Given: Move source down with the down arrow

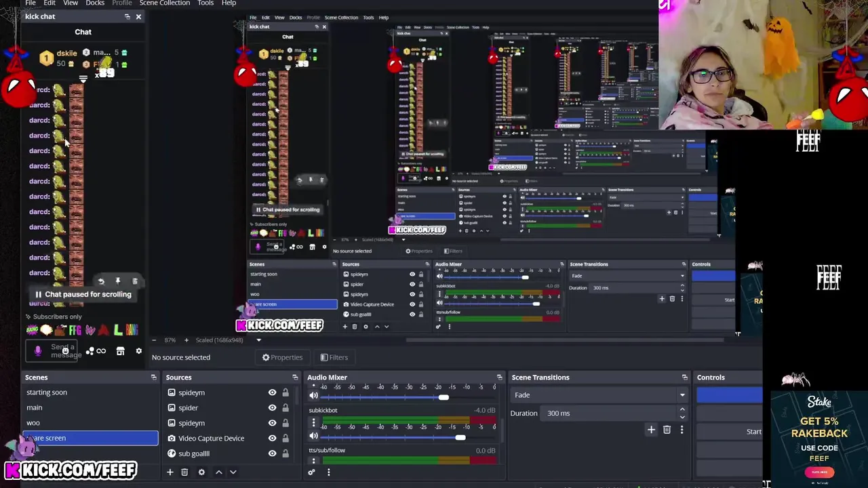Looking at the screenshot, I should (x=233, y=472).
